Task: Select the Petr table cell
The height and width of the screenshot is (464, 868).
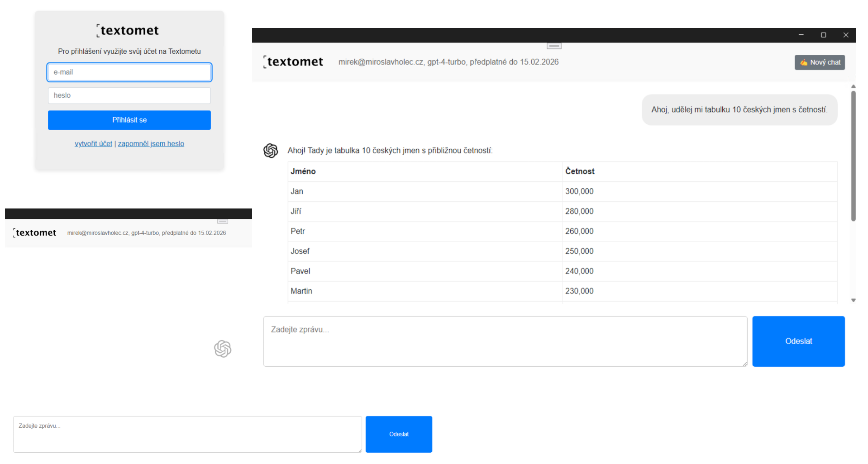Action: coord(425,231)
